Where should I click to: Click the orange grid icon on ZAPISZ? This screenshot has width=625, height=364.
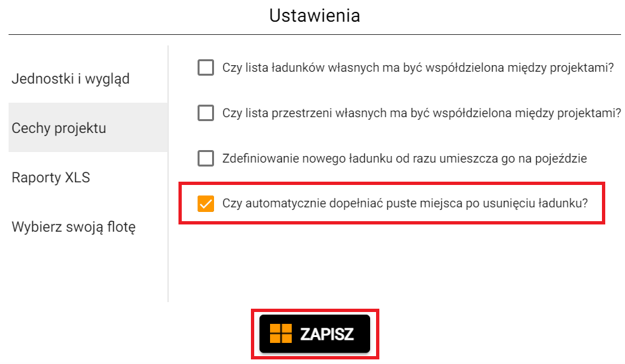point(281,333)
